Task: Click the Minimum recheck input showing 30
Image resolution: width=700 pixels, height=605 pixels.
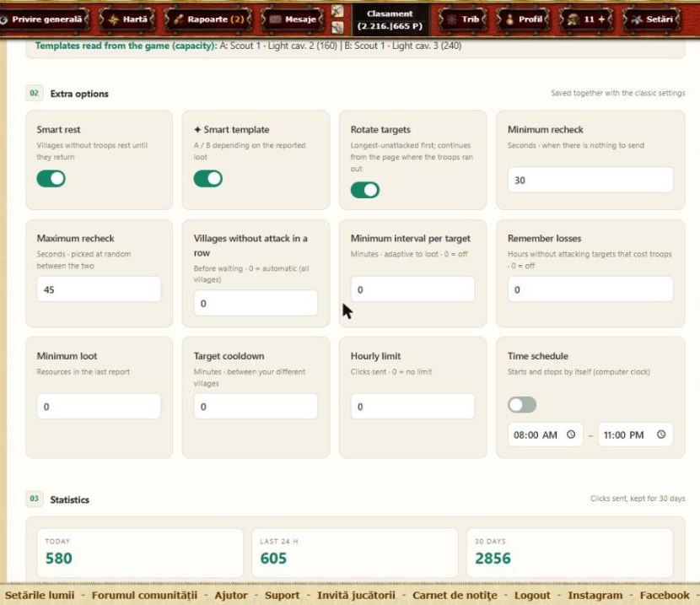Action: (x=590, y=180)
